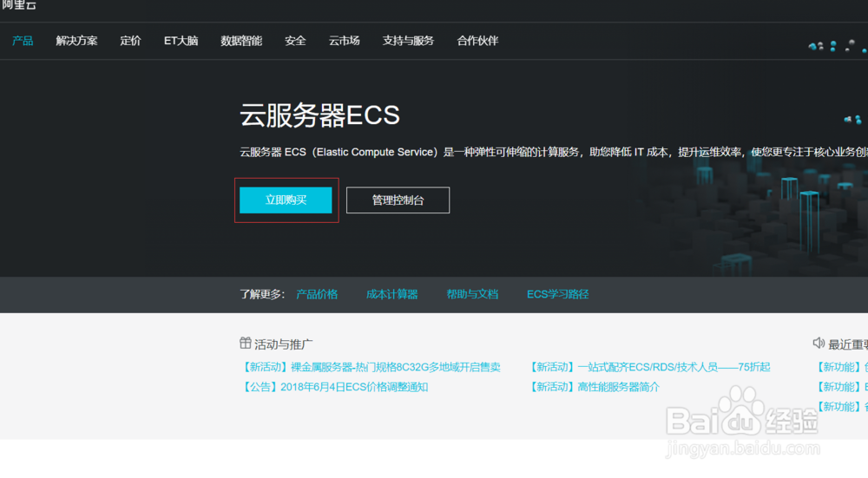Image resolution: width=868 pixels, height=478 pixels.
Task: Open the 高性能服务器简介 activity link
Action: click(x=594, y=387)
